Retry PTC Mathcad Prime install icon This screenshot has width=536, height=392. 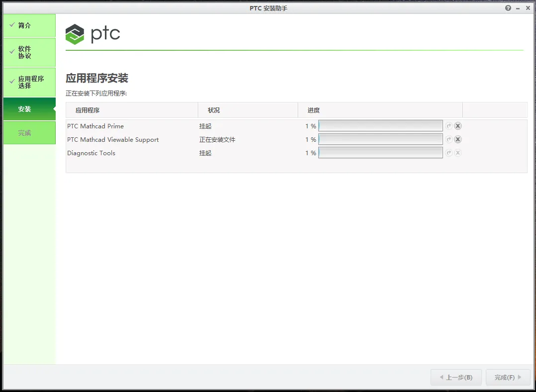(x=449, y=126)
